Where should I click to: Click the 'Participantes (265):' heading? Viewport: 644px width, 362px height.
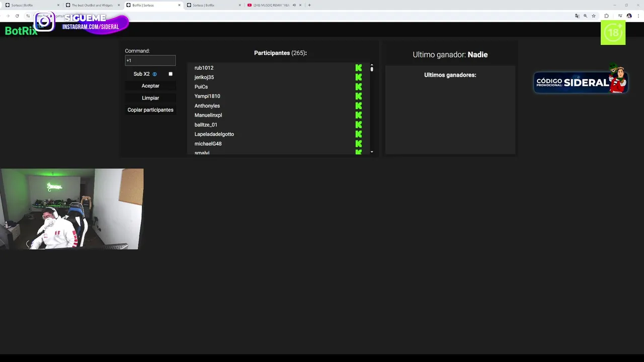(x=280, y=53)
